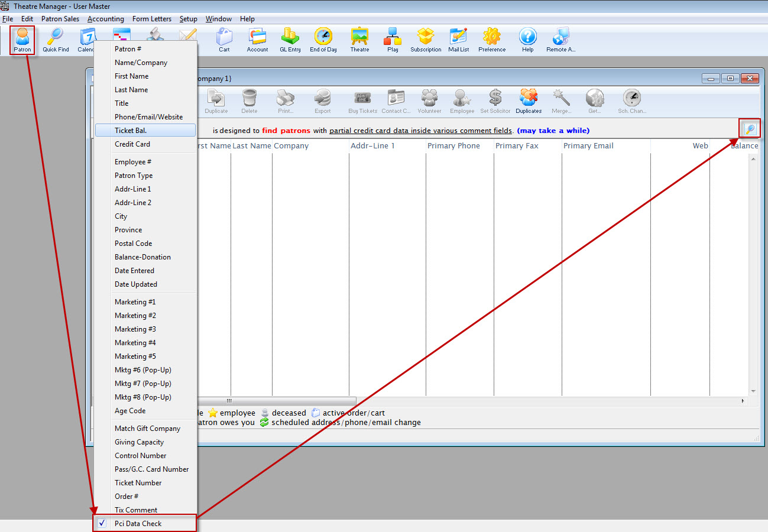This screenshot has height=532, width=768.
Task: Select Name/Company search option
Action: [x=145, y=63]
